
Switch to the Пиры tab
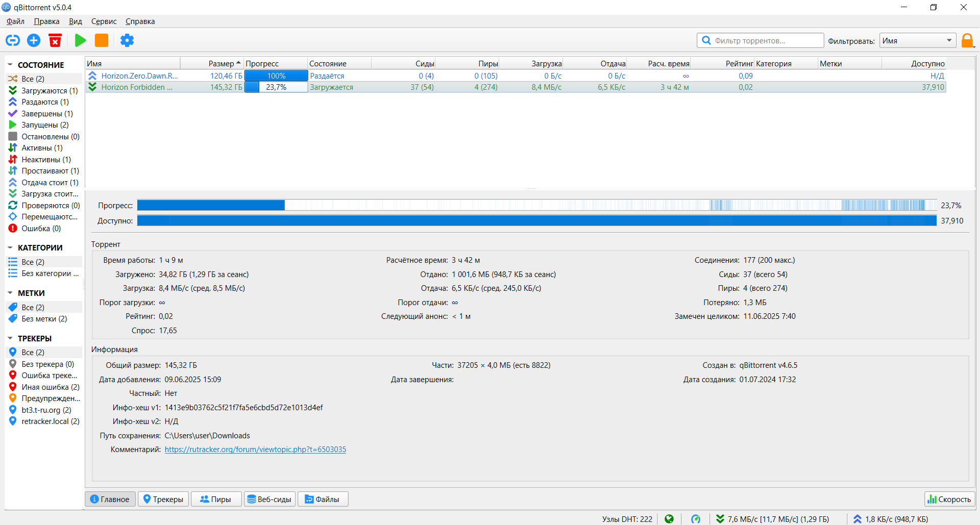tap(216, 499)
